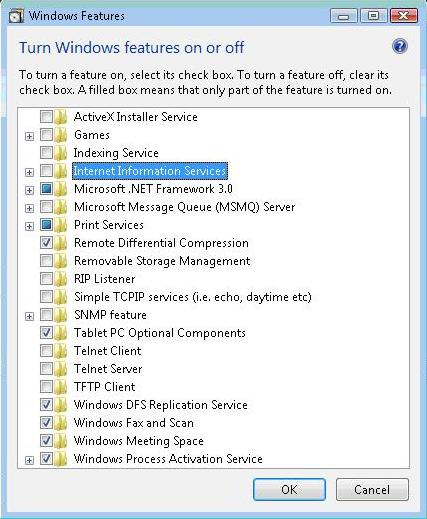
Task: Click the Windows Features title bar icon
Action: 16,16
